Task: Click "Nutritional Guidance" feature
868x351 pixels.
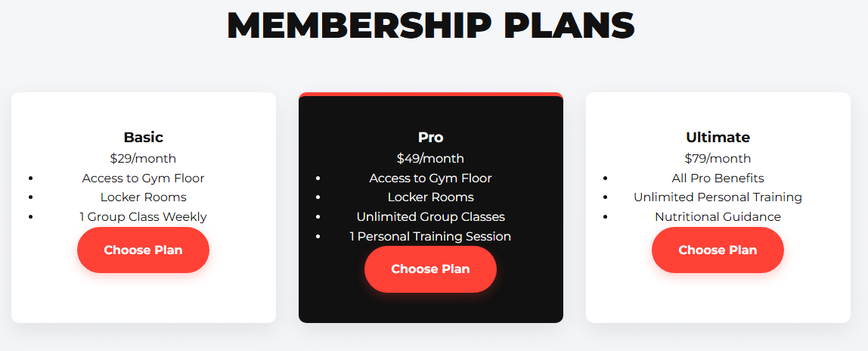Action: click(x=718, y=216)
